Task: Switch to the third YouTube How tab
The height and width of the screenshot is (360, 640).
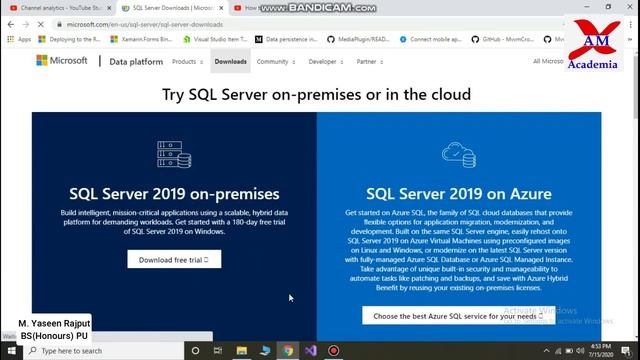Action: point(246,8)
